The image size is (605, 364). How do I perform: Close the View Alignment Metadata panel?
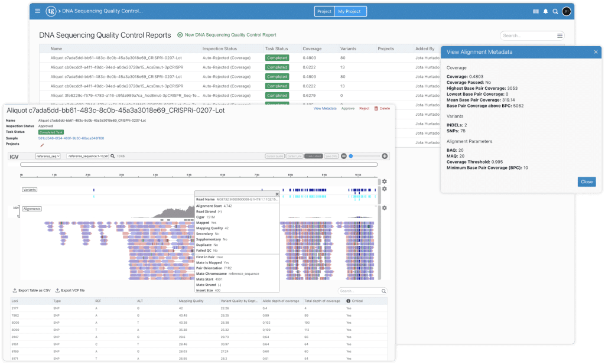596,52
